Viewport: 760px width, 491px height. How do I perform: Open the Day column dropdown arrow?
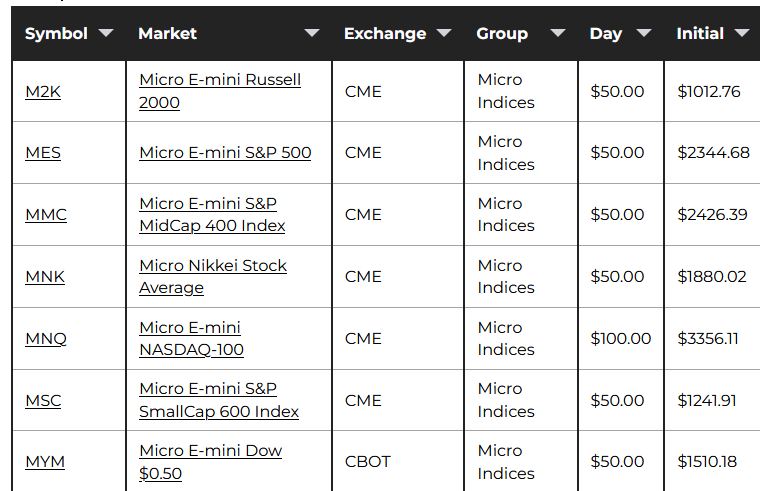coord(644,34)
